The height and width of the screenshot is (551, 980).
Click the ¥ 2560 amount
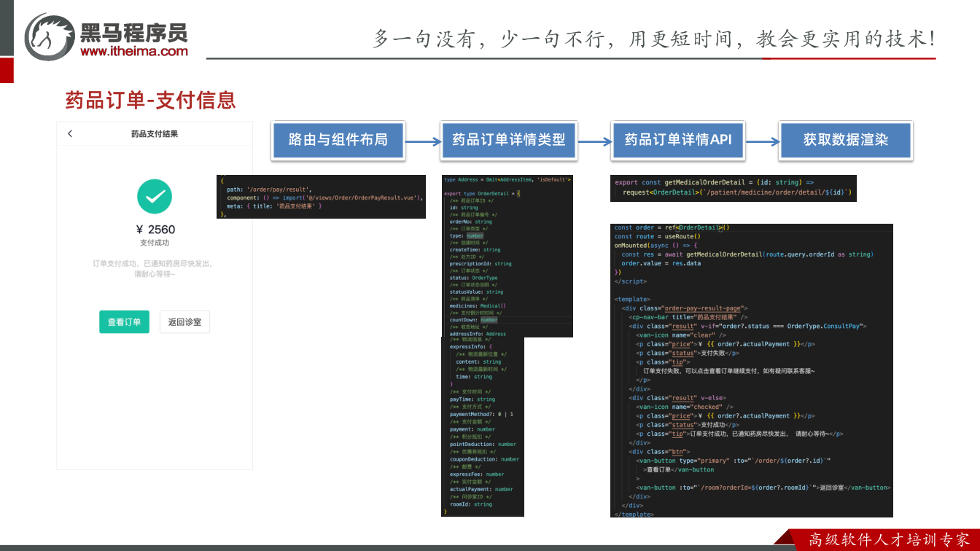click(156, 230)
